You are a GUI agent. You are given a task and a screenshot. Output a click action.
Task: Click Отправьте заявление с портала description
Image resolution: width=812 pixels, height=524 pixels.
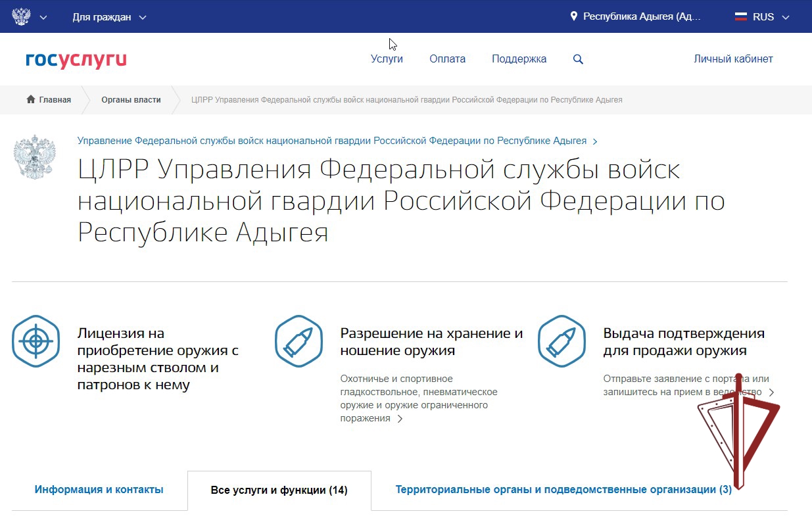coord(686,385)
